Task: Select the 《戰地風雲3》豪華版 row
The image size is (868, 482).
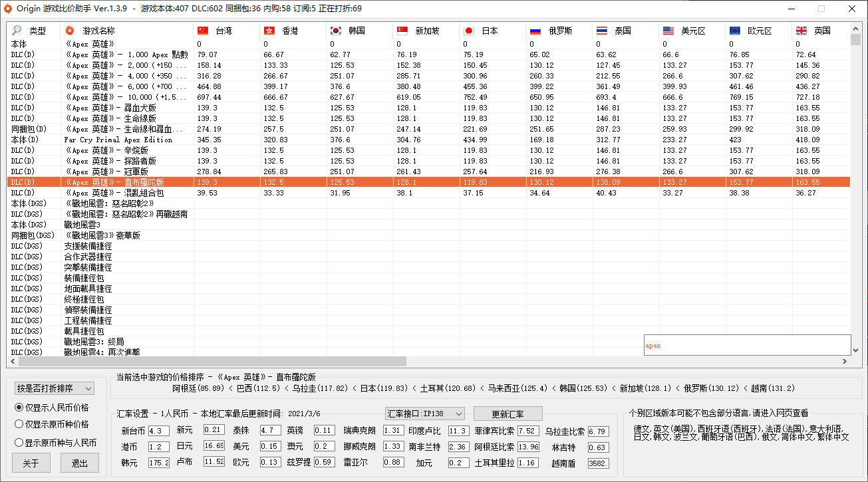Action: (x=429, y=235)
